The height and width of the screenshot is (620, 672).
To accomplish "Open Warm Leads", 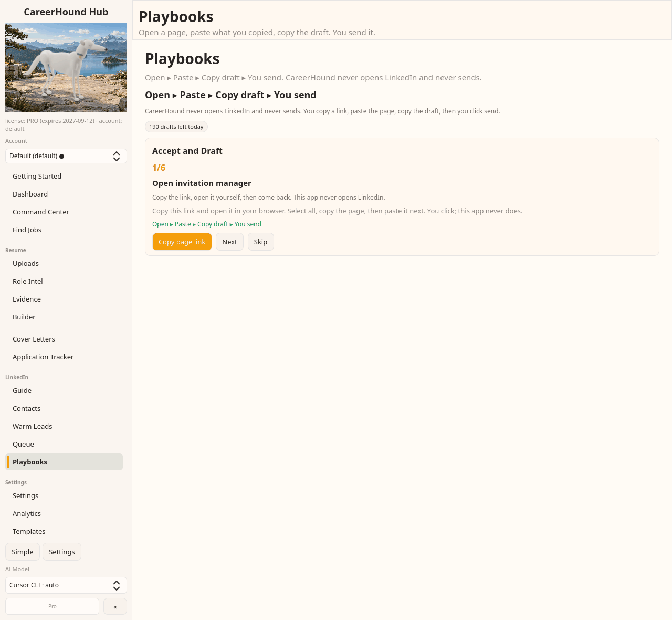I will [x=64, y=426].
